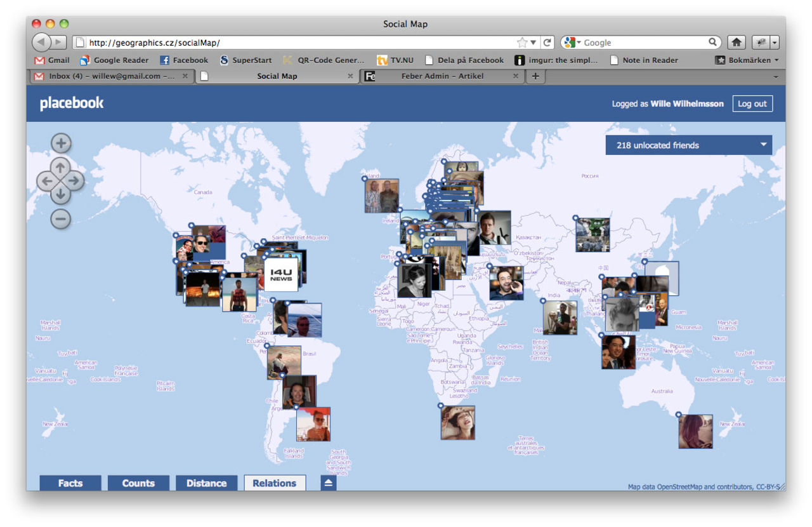This screenshot has width=812, height=527.
Task: Open the Bokmärken bookmarks dropdown
Action: pos(747,60)
